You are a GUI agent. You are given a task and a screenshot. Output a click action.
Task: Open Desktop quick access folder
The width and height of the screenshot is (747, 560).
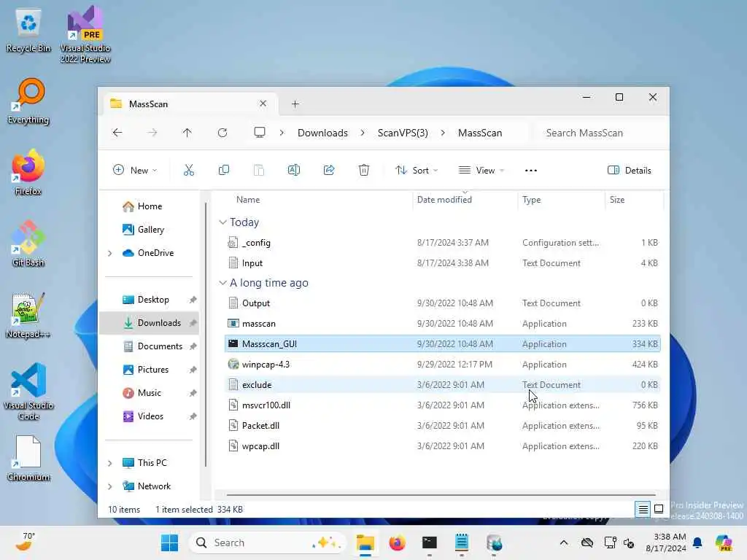[x=152, y=300]
